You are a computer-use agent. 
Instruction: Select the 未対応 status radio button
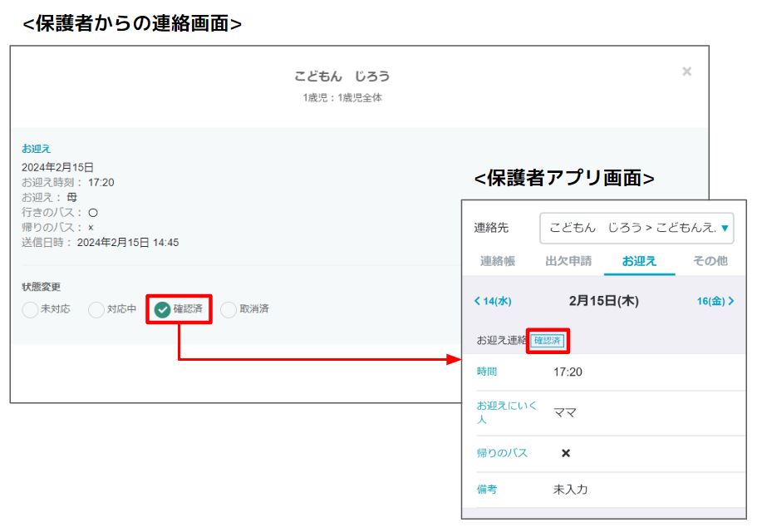(30, 309)
